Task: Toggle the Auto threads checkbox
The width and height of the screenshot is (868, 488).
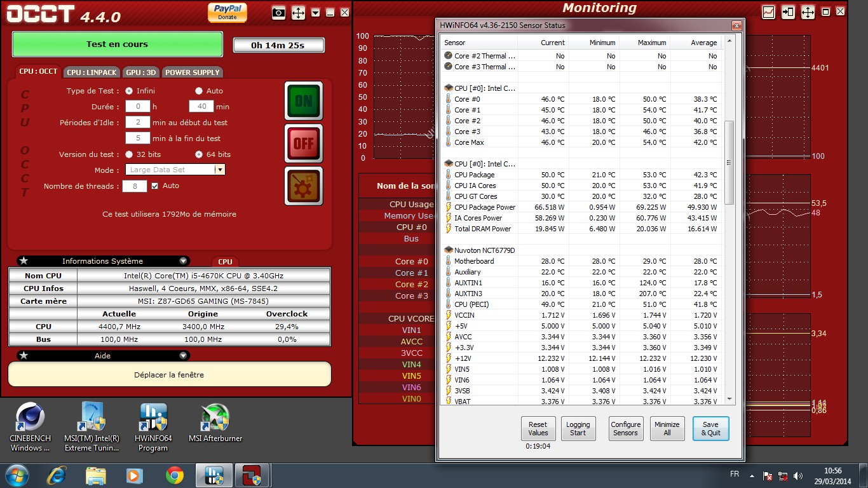Action: pyautogui.click(x=154, y=186)
